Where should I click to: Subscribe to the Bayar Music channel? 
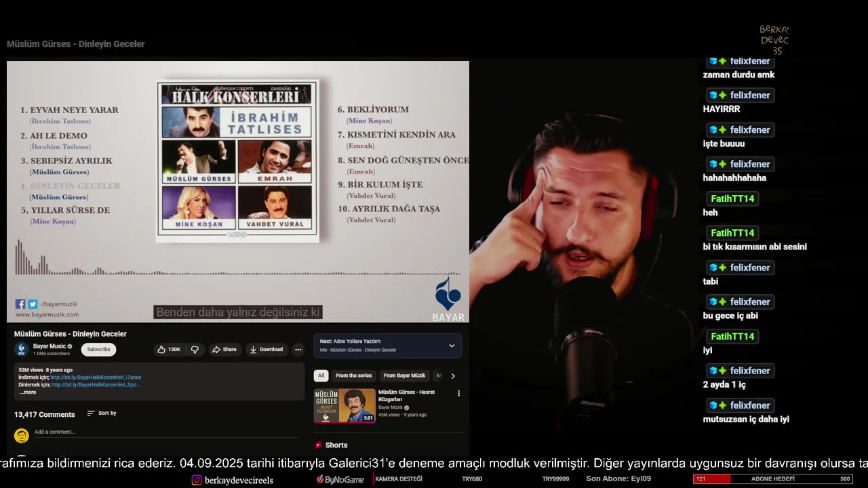(98, 350)
